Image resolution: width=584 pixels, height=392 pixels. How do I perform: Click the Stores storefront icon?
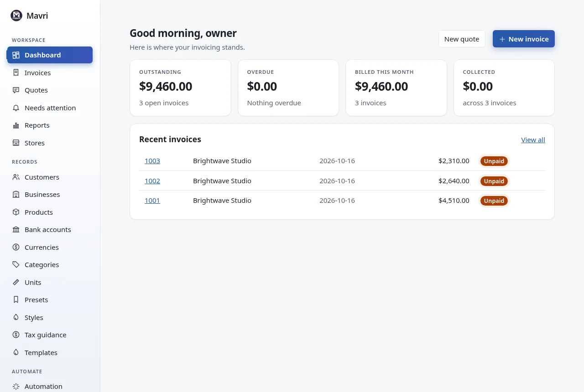pyautogui.click(x=16, y=143)
